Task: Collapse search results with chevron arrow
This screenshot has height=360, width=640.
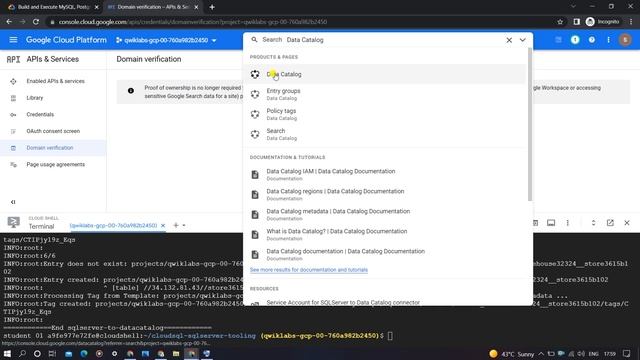Action: tap(522, 40)
